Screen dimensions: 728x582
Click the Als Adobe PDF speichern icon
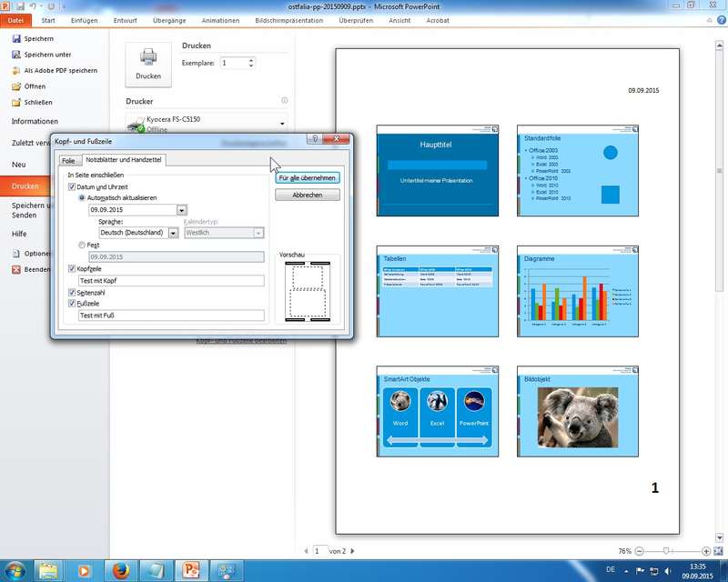16,71
